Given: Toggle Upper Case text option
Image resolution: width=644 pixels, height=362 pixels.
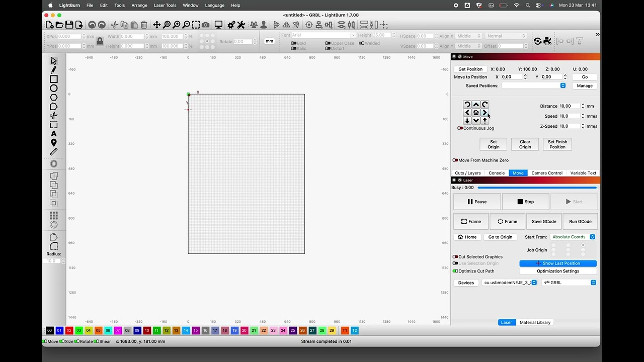Looking at the screenshot, I should pos(340,43).
